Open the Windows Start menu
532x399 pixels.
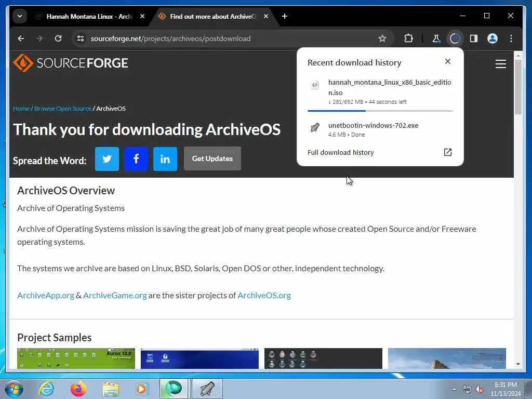coord(14,389)
